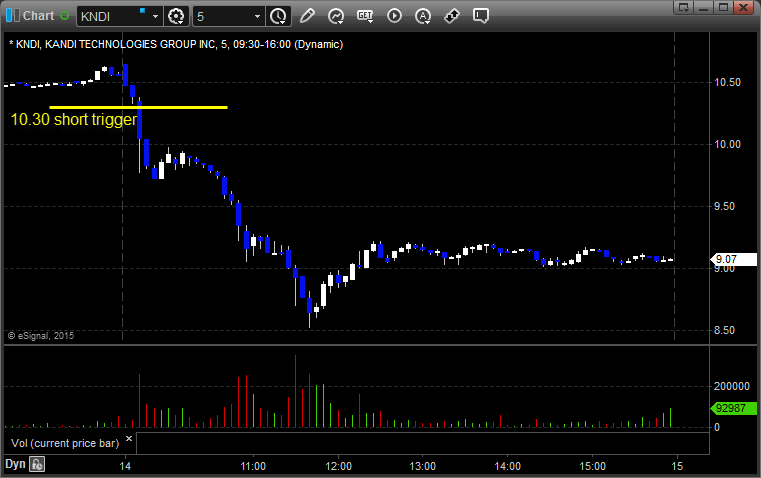Screen dimensions: 761x478
Task: Minimize the chart window
Action: (704, 7)
